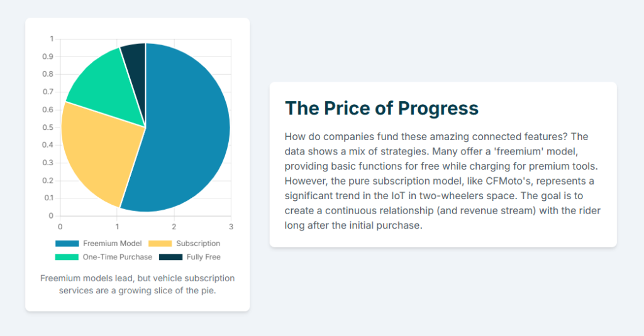Click the y-axis label 0.5
The width and height of the screenshot is (644, 336).
(48, 127)
